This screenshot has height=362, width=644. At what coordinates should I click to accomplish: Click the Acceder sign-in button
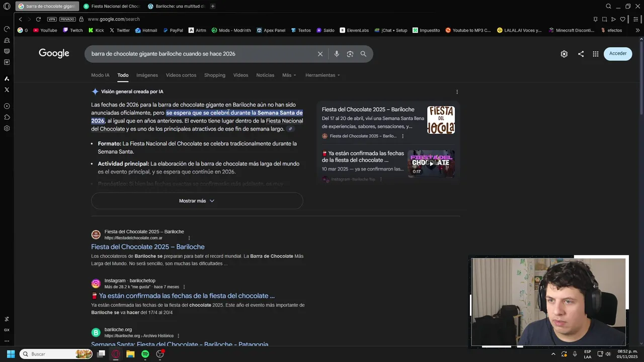[x=618, y=54]
